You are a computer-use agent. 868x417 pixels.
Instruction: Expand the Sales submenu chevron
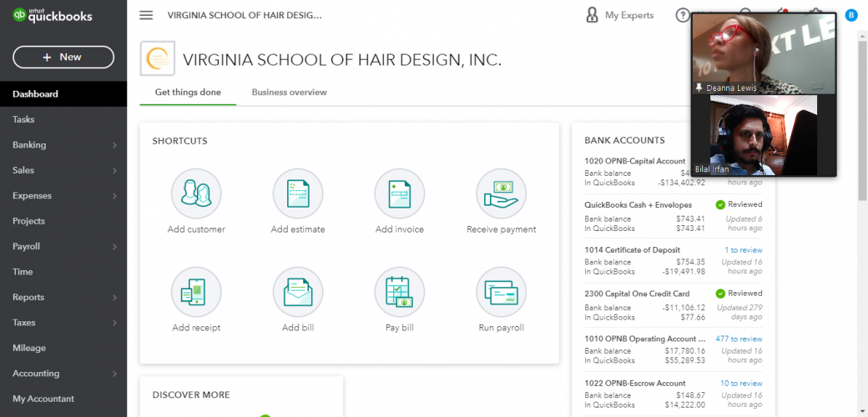tap(114, 170)
